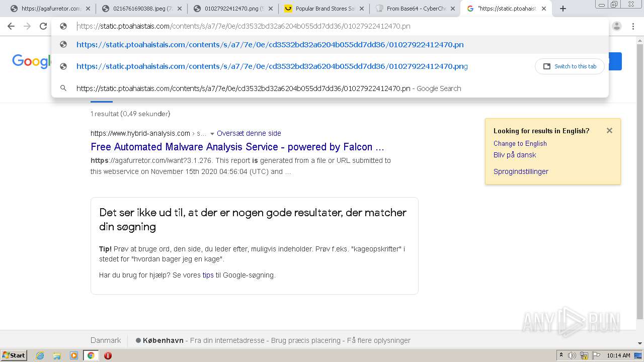This screenshot has width=644, height=362.
Task: Restore down the browser window
Action: coord(614,5)
